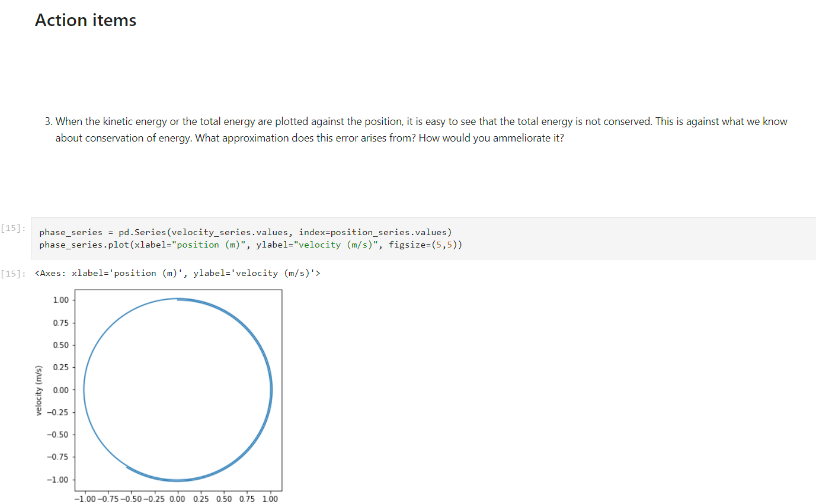Image resolution: width=816 pixels, height=504 pixels.
Task: Click the 'Action items' heading
Action: (x=85, y=20)
